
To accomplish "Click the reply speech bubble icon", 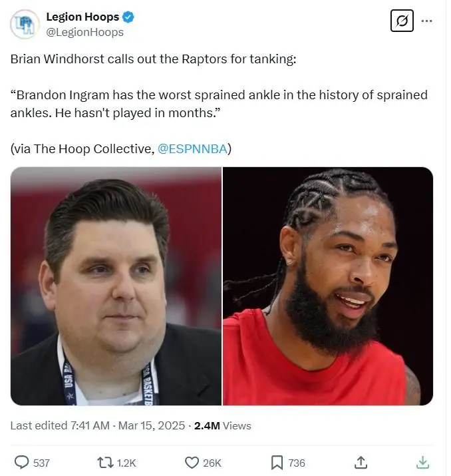I will (21, 463).
